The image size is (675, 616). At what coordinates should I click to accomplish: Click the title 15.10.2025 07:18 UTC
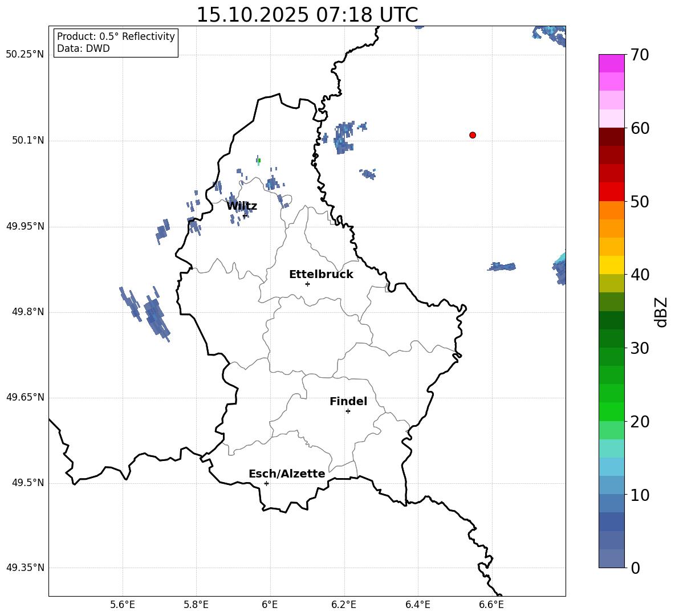pyautogui.click(x=307, y=15)
